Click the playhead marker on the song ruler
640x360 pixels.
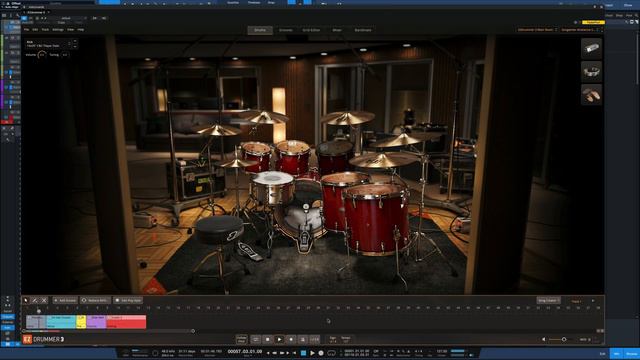[39, 311]
